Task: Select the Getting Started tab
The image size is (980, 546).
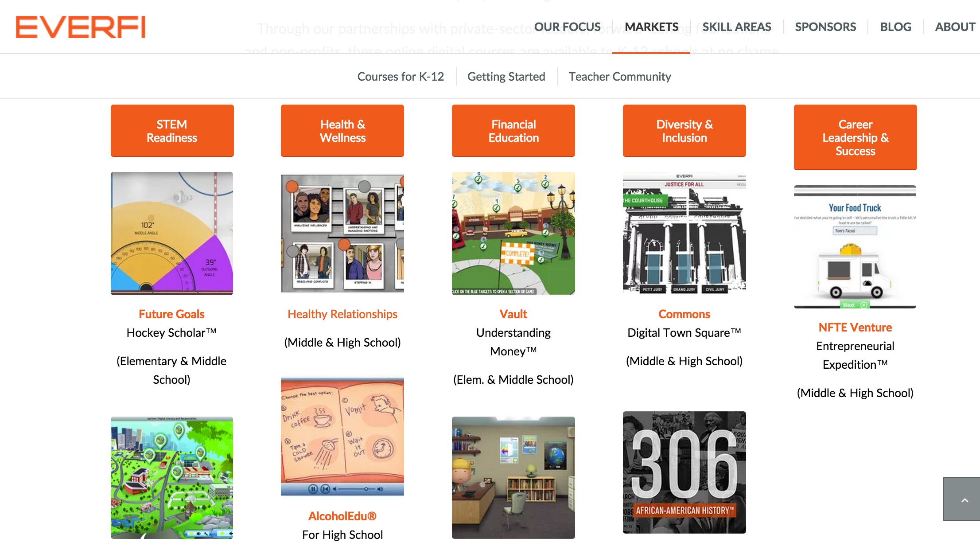Action: coord(506,77)
